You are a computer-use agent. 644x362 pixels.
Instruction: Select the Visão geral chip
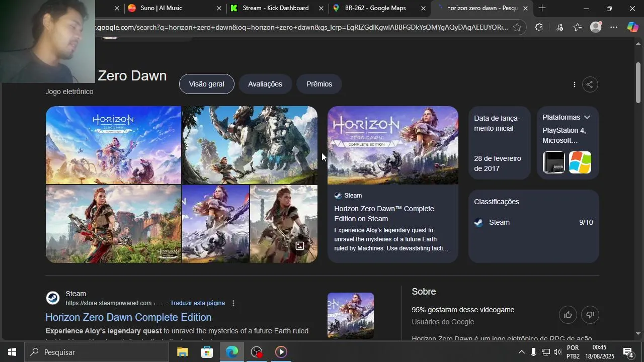tap(206, 84)
